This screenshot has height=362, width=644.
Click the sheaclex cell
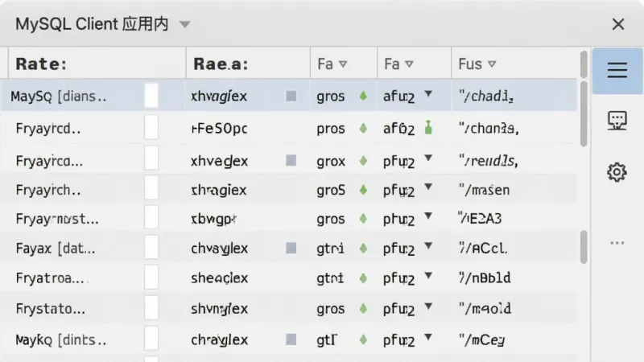pyautogui.click(x=219, y=278)
